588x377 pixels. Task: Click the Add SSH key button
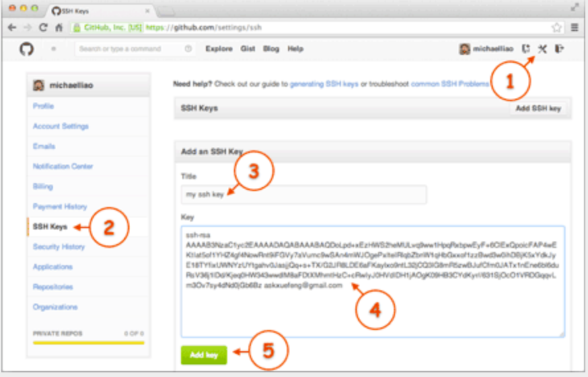coord(538,108)
